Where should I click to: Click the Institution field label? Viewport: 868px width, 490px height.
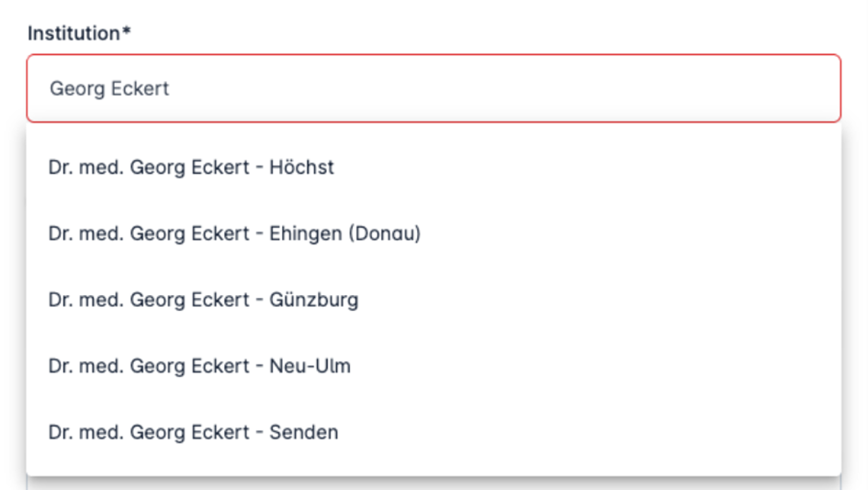tap(73, 33)
